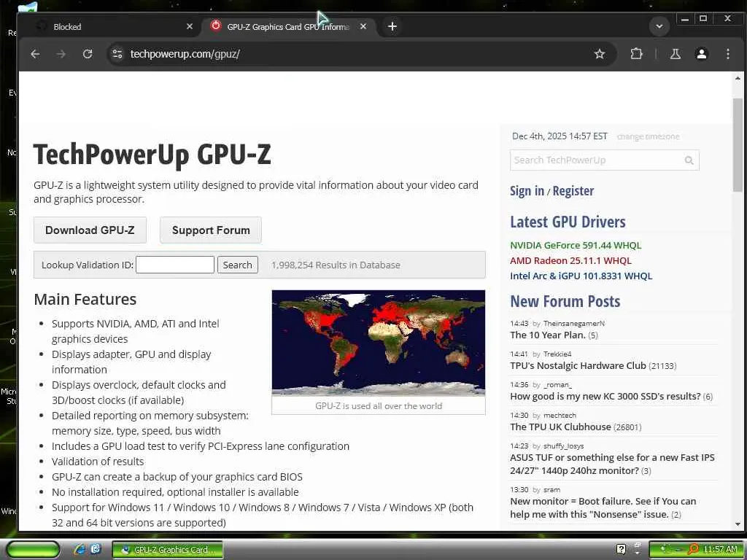Open the Start button on taskbar
Screen dimensions: 747x560
[x=33, y=550]
